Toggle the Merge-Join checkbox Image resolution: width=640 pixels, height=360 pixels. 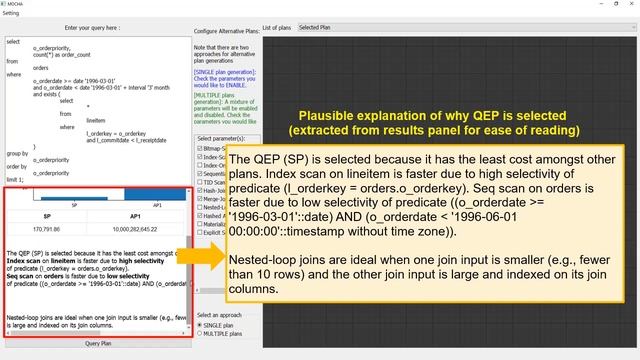point(200,199)
